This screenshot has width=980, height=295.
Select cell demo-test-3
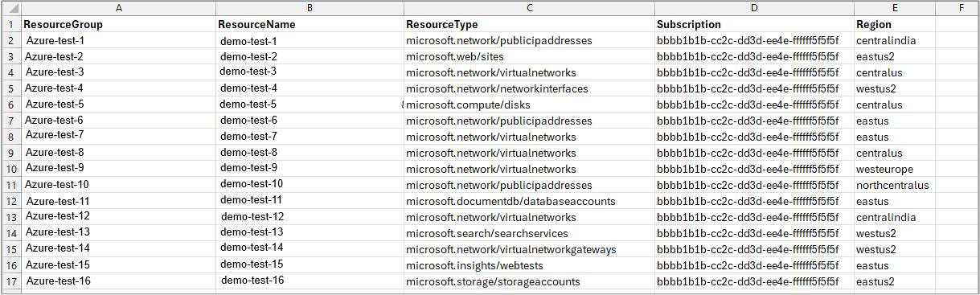coord(310,72)
